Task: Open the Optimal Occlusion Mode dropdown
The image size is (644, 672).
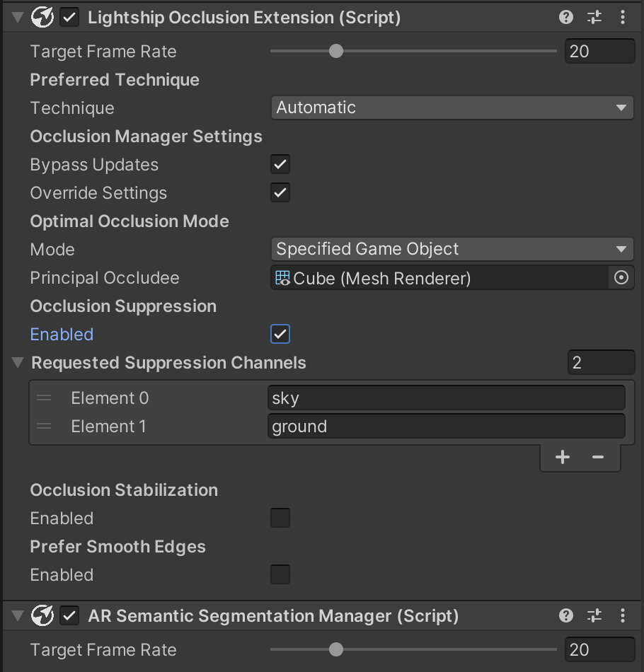Action: [x=452, y=249]
